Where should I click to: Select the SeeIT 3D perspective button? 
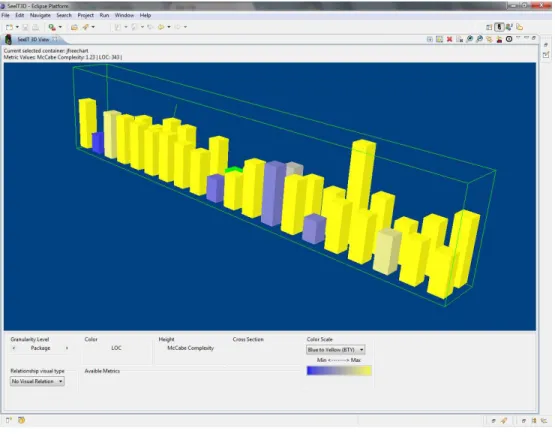[x=499, y=27]
